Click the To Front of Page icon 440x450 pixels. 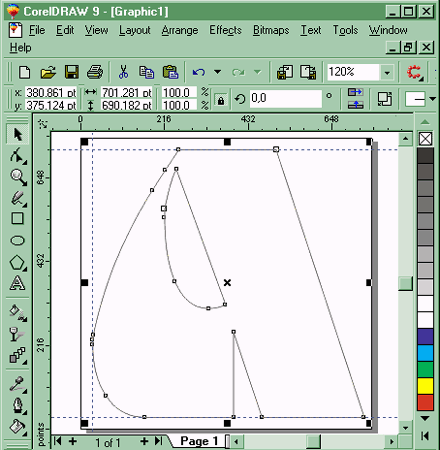385,99
